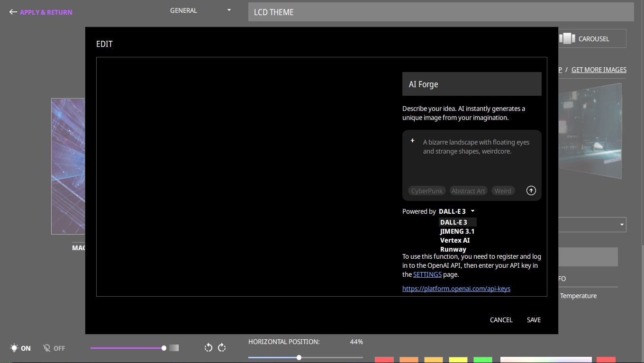Click the lightbulb ON icon

pyautogui.click(x=15, y=348)
